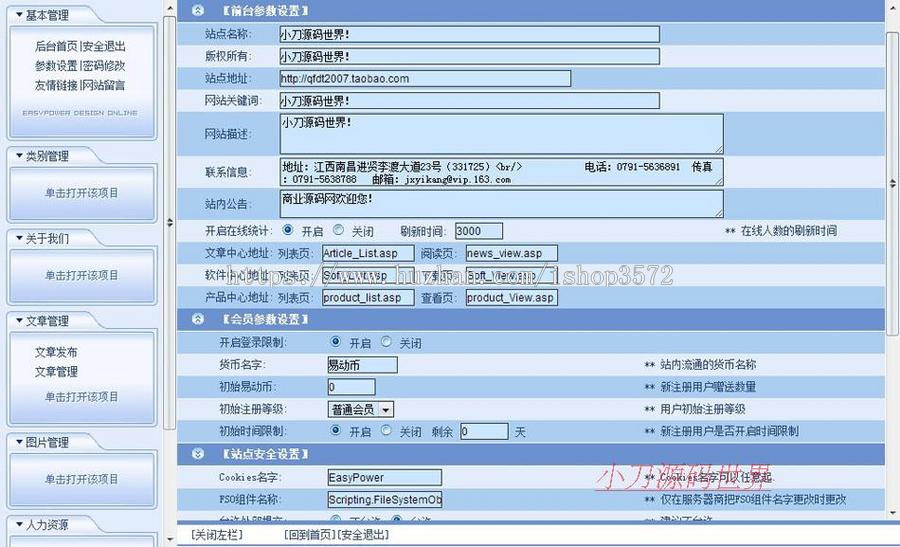This screenshot has width=900, height=547.
Task: Open 文章发布 in sidebar
Action: (x=56, y=352)
